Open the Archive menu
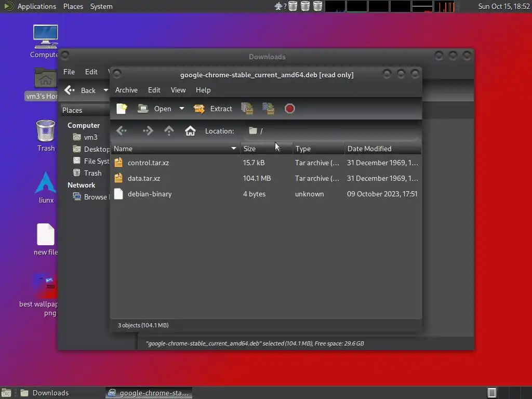This screenshot has height=399, width=532. point(126,90)
